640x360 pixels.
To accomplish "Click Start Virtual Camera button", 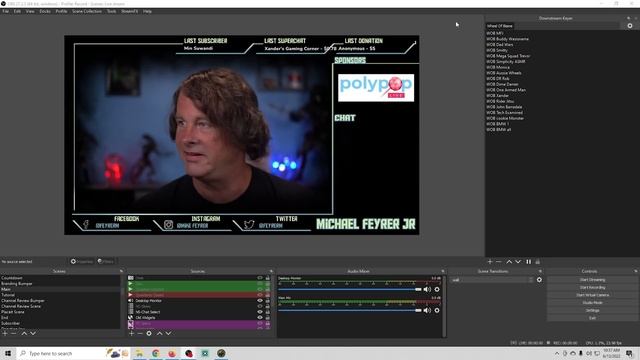I will (592, 295).
